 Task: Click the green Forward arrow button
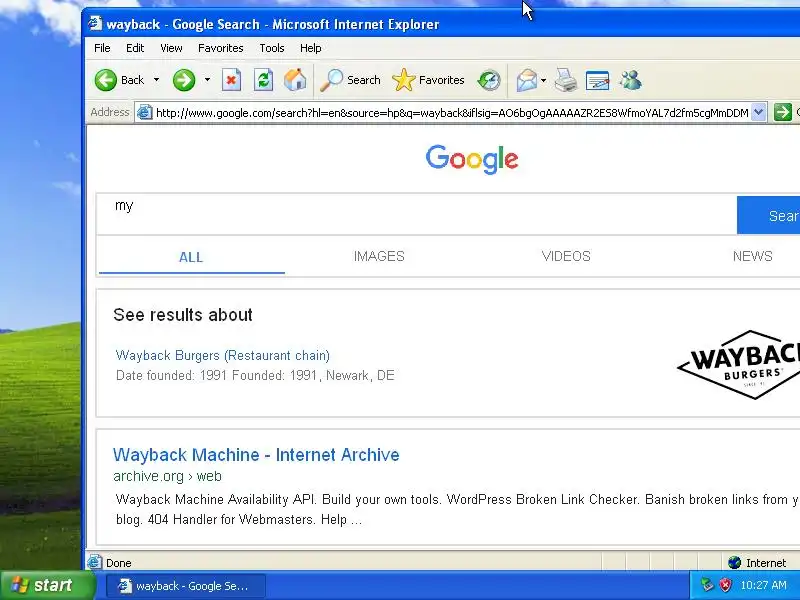click(x=184, y=80)
